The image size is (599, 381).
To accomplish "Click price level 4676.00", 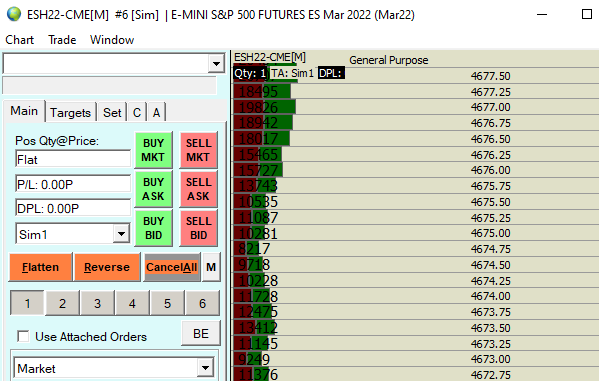I will point(491,170).
